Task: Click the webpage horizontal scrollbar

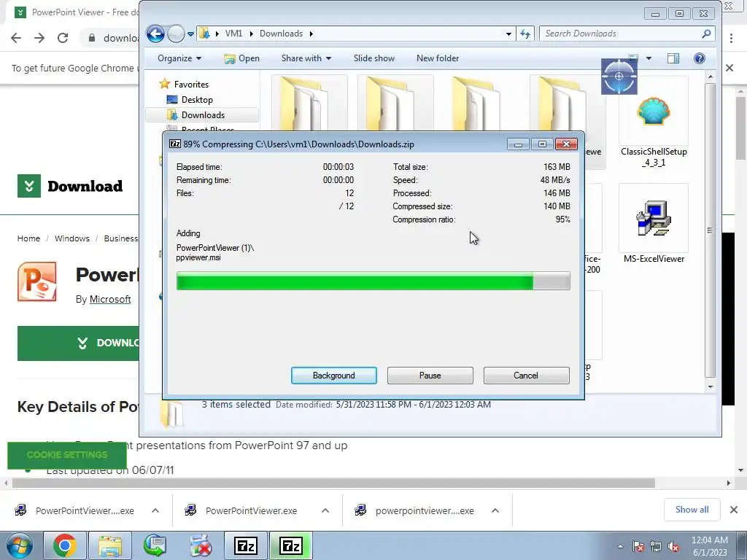Action: 333,483
